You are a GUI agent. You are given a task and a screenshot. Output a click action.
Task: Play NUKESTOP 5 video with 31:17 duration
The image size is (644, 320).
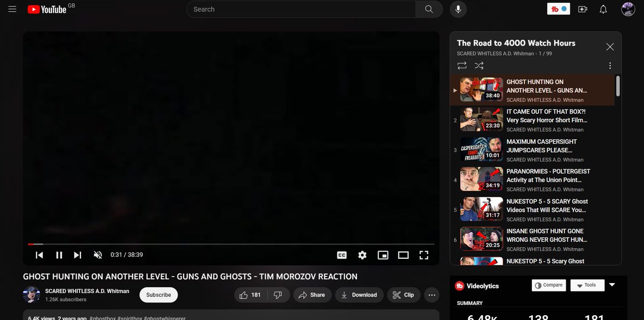532,210
